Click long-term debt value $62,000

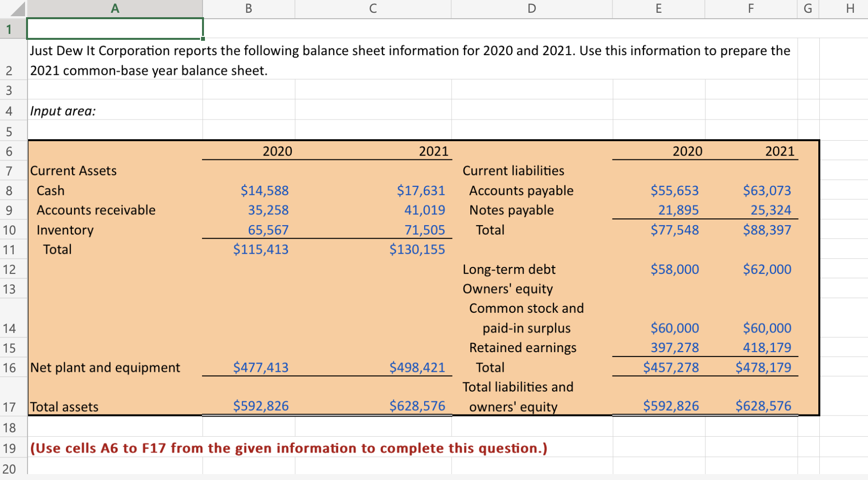(x=767, y=269)
